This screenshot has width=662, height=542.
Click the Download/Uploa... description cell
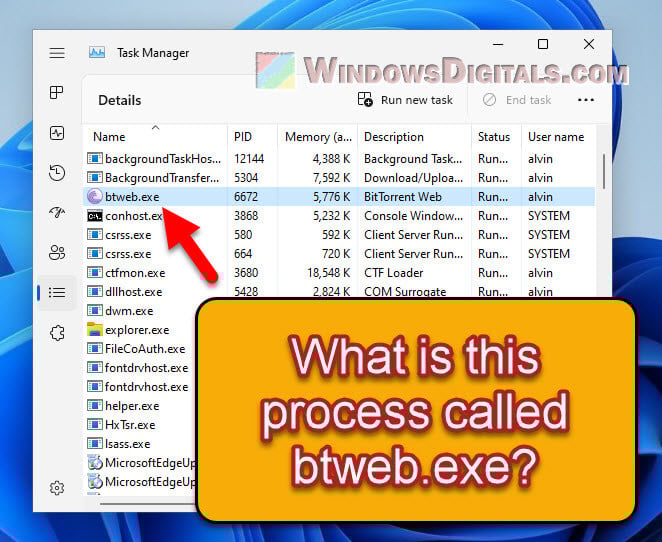click(413, 178)
